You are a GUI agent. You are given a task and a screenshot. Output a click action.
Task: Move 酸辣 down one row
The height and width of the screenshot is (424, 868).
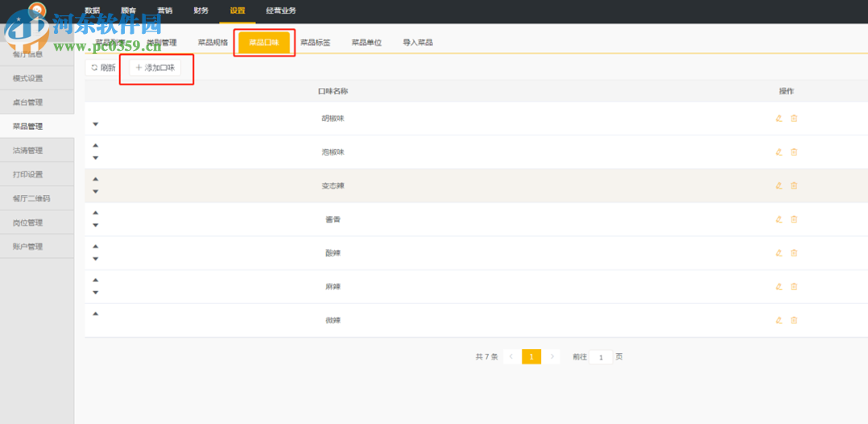pos(95,259)
